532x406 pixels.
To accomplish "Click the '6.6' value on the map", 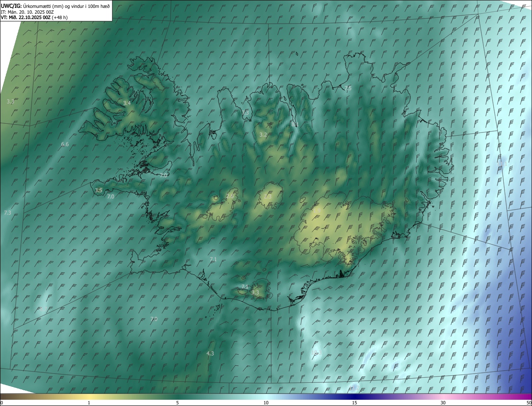I will 65,144.
